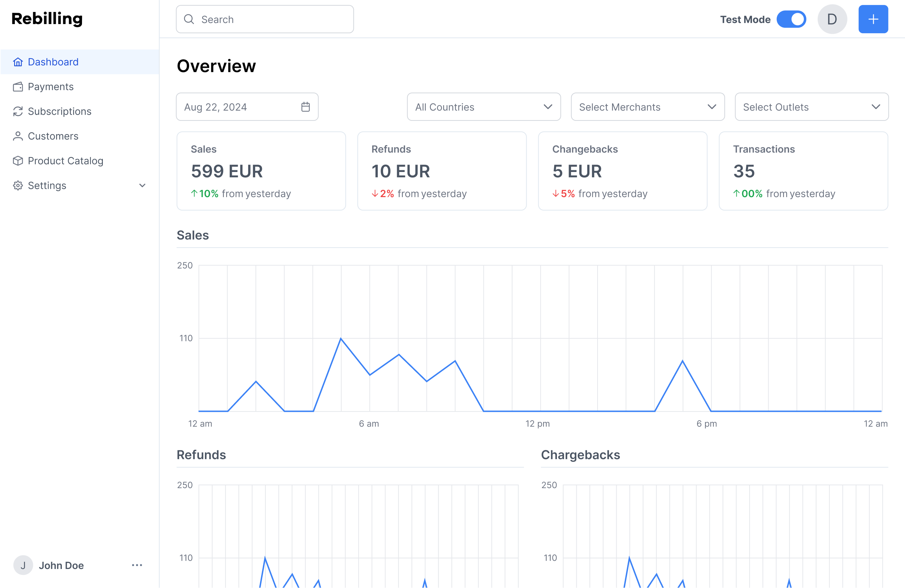Click the 12 pm axis label
Image resolution: width=905 pixels, height=588 pixels.
pos(537,423)
